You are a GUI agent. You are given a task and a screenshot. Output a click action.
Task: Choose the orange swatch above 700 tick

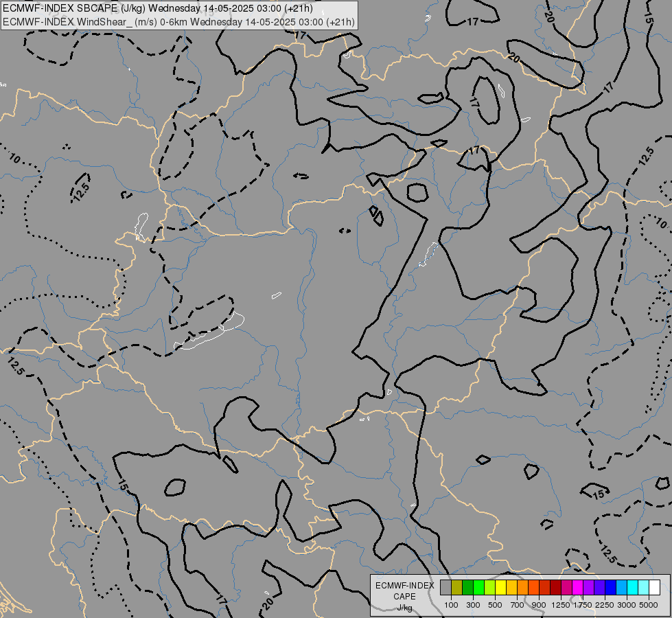pyautogui.click(x=523, y=587)
